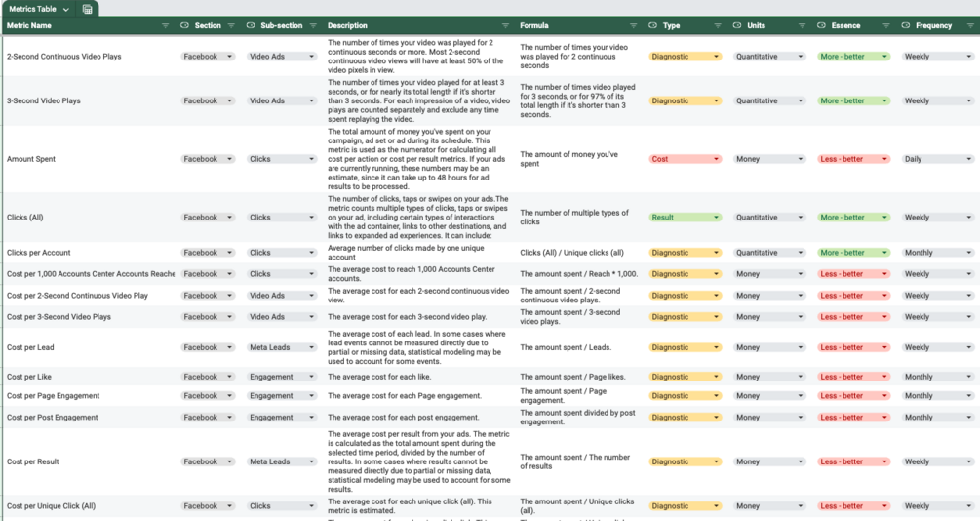Open Essence dropdown for Clicks (All) row
The image size is (980, 521).
tap(854, 217)
